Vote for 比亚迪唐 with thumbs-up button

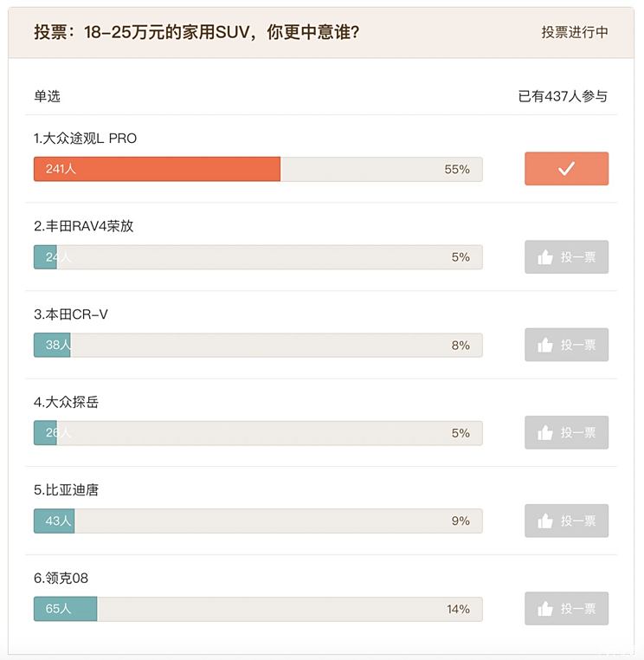coord(566,521)
